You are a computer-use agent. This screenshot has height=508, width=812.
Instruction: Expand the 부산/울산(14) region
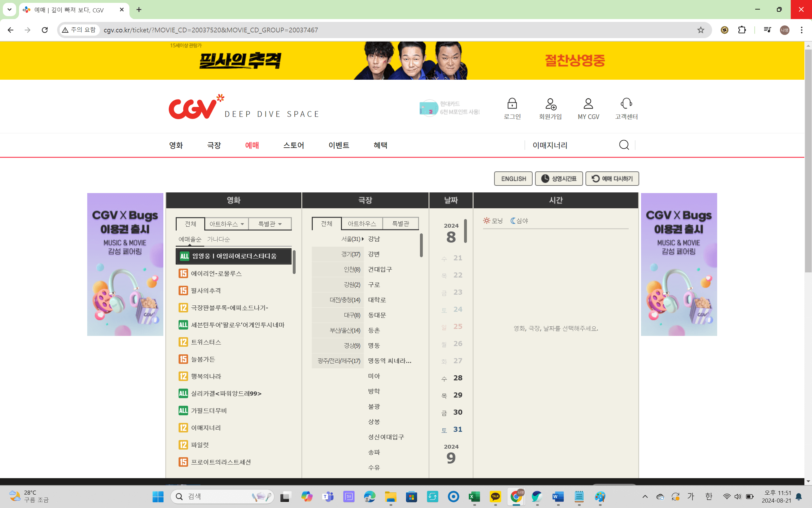337,330
